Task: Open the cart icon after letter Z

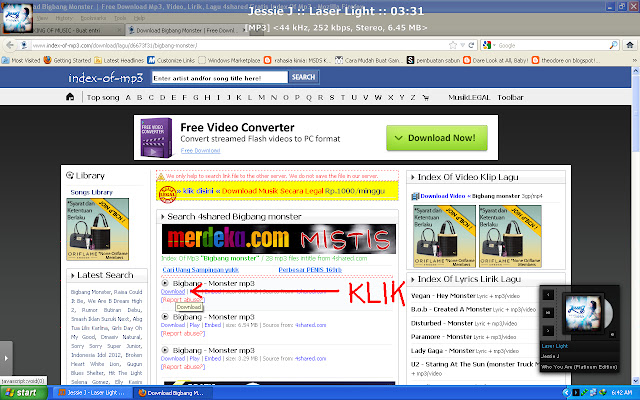Action: tap(426, 98)
